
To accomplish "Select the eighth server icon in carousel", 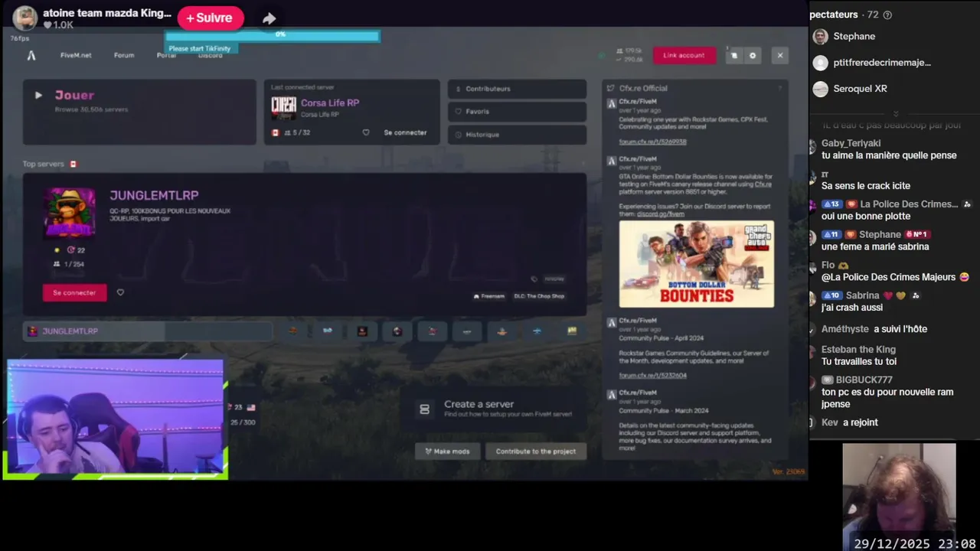I will click(x=537, y=331).
